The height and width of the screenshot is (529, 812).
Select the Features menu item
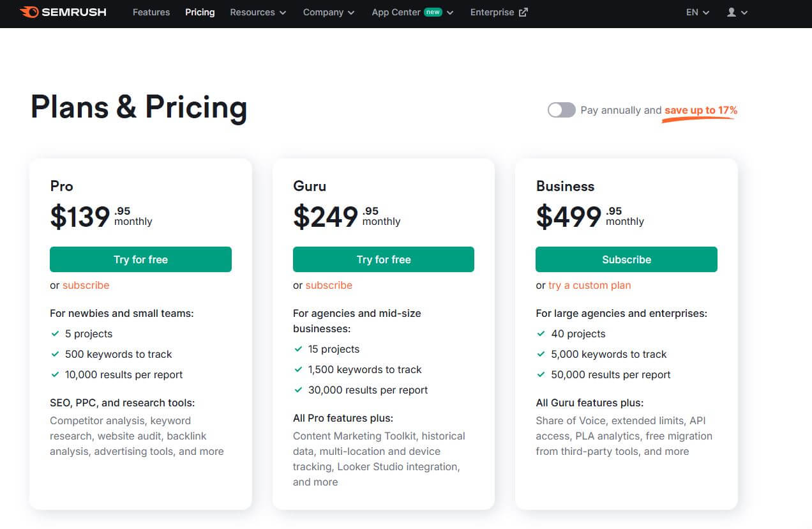pos(151,11)
